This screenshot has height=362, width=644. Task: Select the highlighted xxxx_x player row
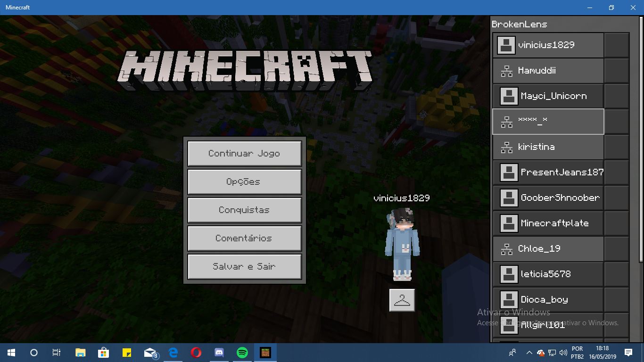[x=548, y=122]
